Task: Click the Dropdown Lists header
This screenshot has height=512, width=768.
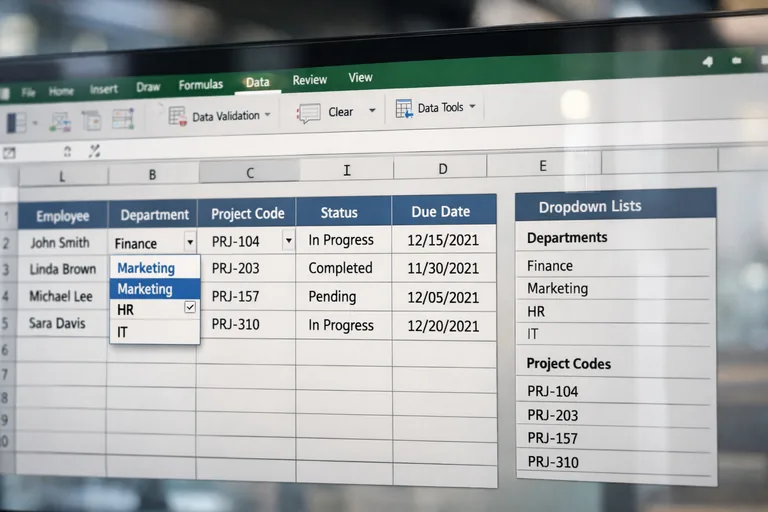Action: 615,205
